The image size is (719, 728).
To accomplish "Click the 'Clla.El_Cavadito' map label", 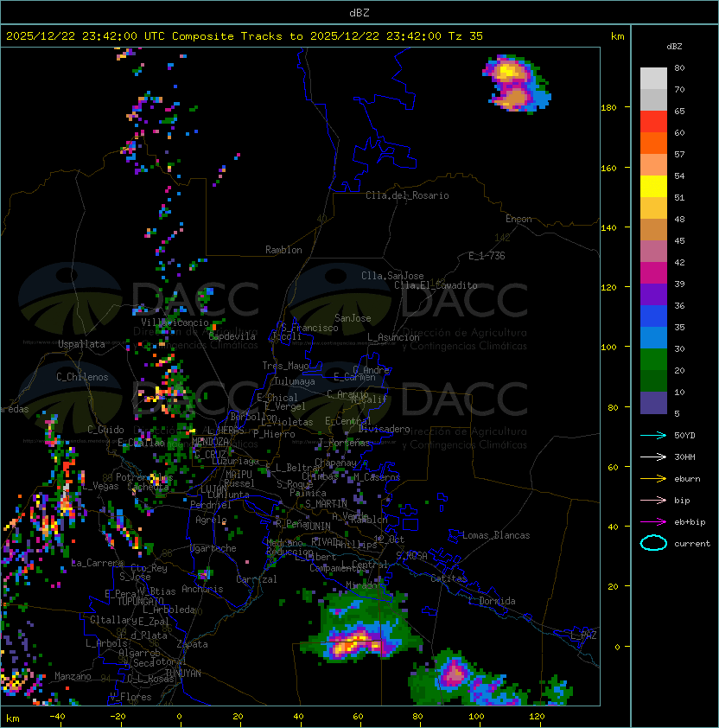I will (436, 285).
